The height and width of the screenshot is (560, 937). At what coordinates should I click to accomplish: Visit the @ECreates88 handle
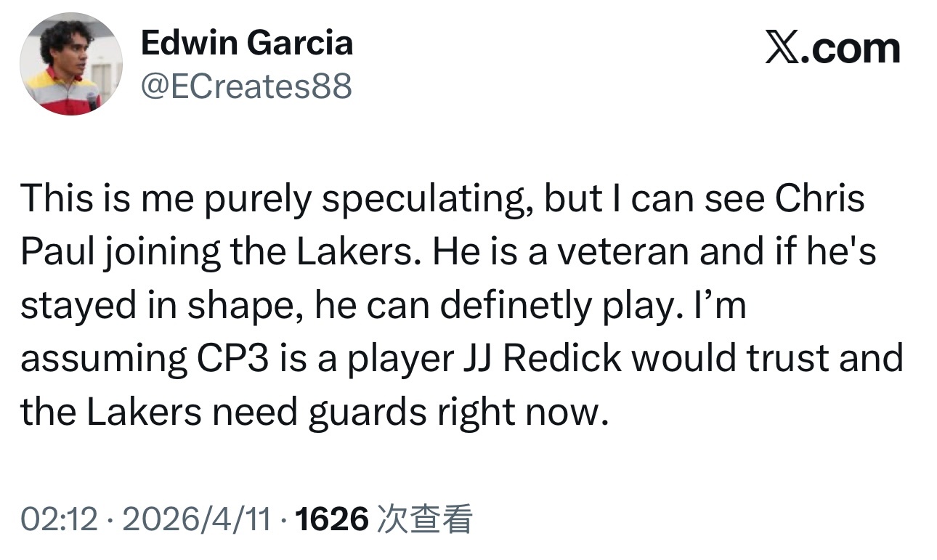[x=246, y=86]
